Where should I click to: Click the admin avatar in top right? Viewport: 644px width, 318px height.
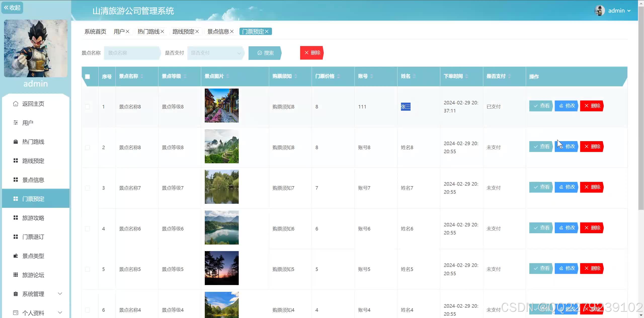[x=599, y=11]
